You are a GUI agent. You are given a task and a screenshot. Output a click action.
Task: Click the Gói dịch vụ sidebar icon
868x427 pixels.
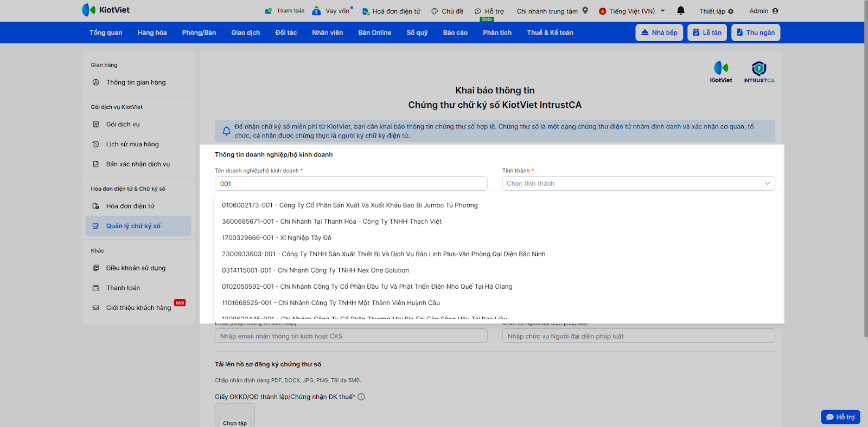[x=96, y=124]
